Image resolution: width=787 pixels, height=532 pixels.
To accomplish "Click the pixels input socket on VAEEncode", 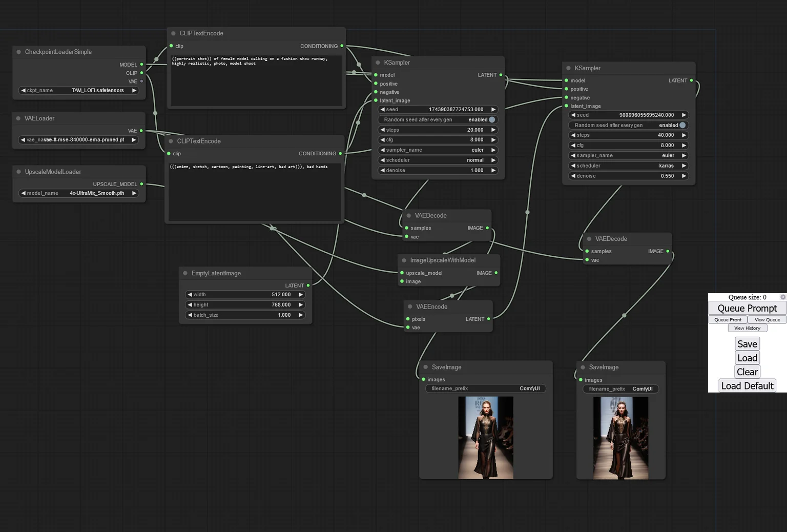I will point(408,319).
